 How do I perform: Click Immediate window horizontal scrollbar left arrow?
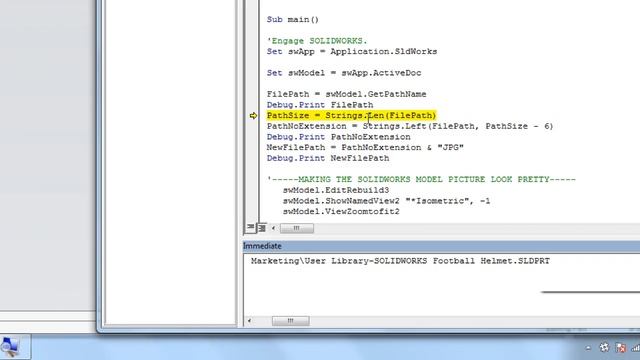click(x=249, y=321)
